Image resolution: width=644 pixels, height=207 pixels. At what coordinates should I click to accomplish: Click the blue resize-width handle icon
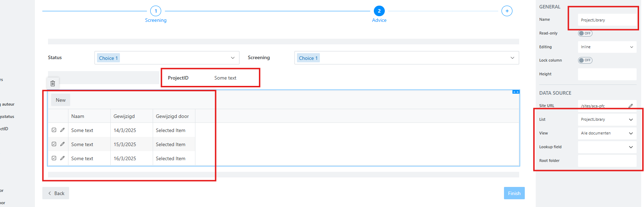516,92
